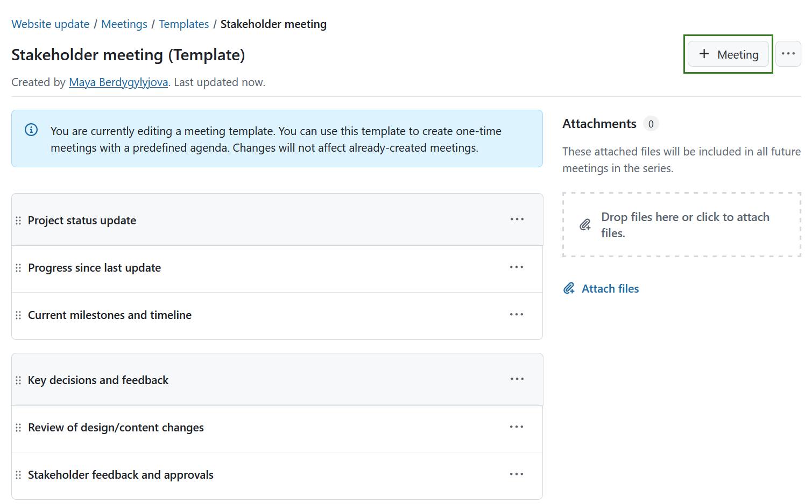The width and height of the screenshot is (812, 504).
Task: Grab the drag handle of Project status update
Action: click(18, 220)
